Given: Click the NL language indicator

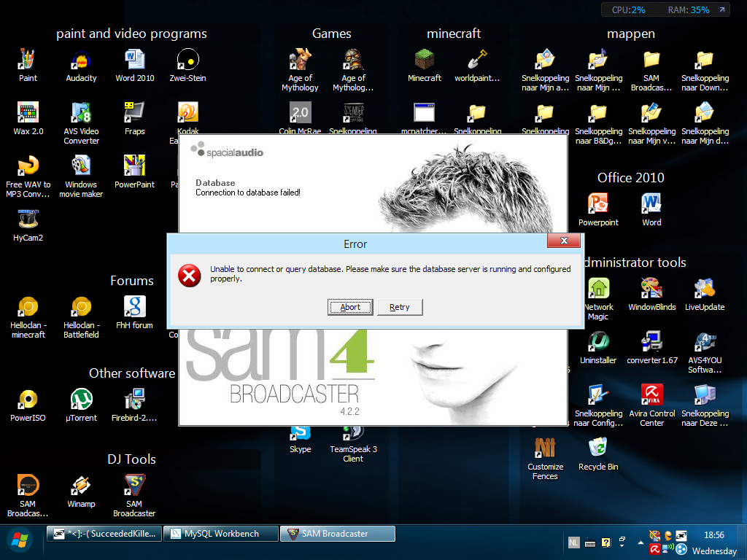Looking at the screenshot, I should coord(573,542).
